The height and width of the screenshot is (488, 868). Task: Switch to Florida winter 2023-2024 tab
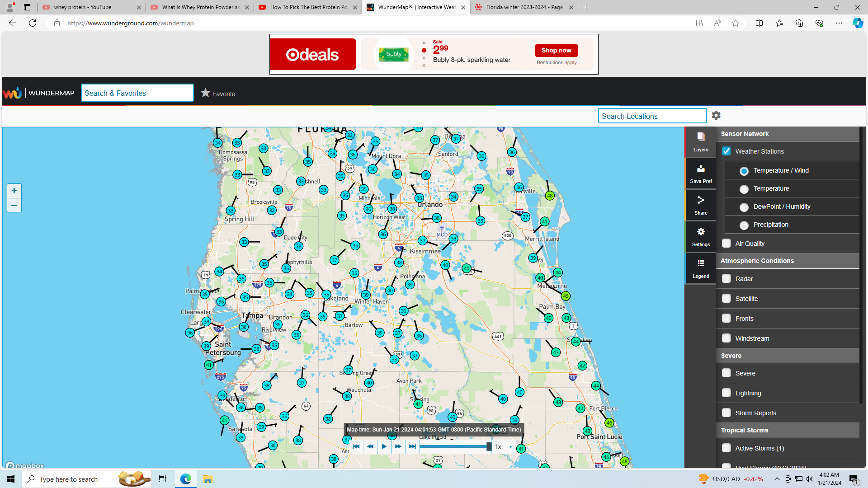pyautogui.click(x=524, y=7)
